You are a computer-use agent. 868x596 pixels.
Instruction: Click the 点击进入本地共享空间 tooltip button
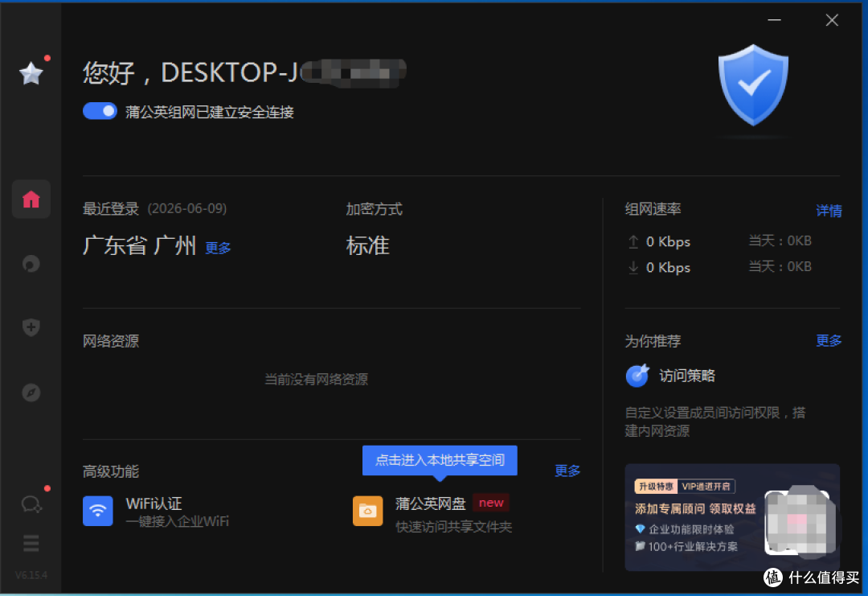coord(440,460)
